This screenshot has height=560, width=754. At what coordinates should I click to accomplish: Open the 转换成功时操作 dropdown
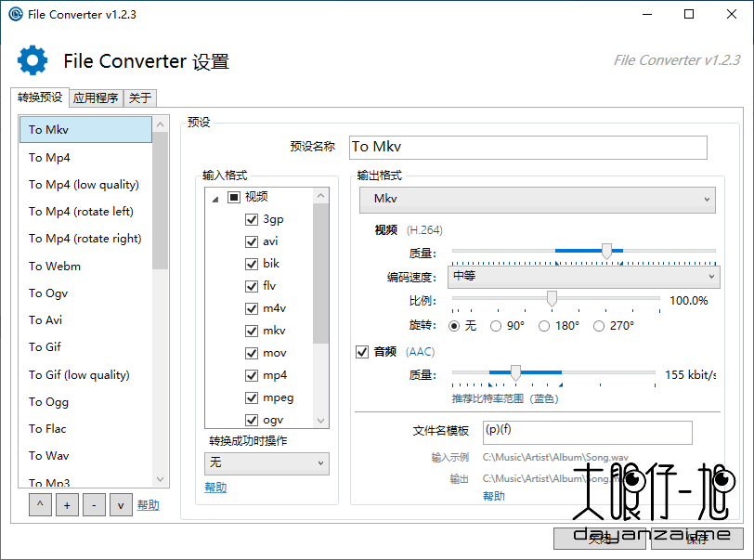click(266, 462)
